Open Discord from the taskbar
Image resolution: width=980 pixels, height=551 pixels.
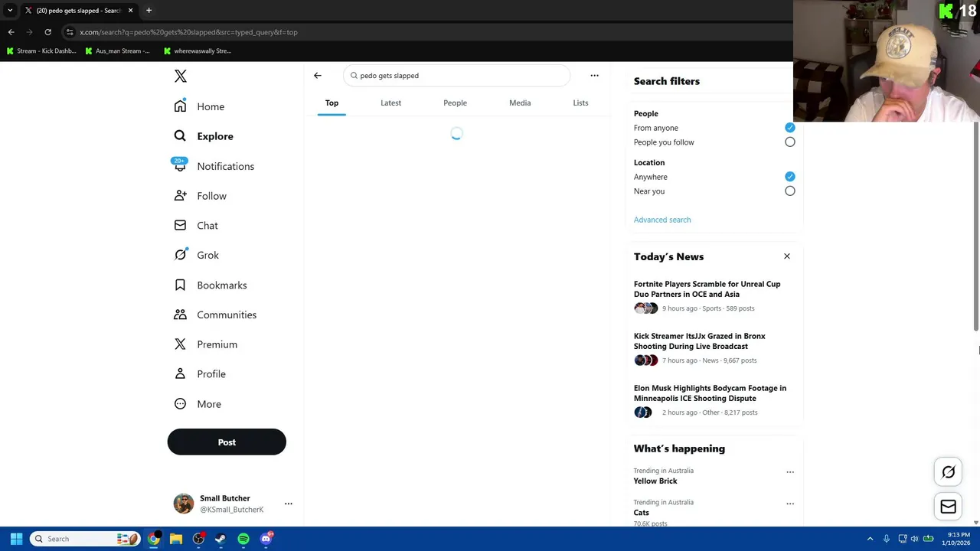point(266,539)
